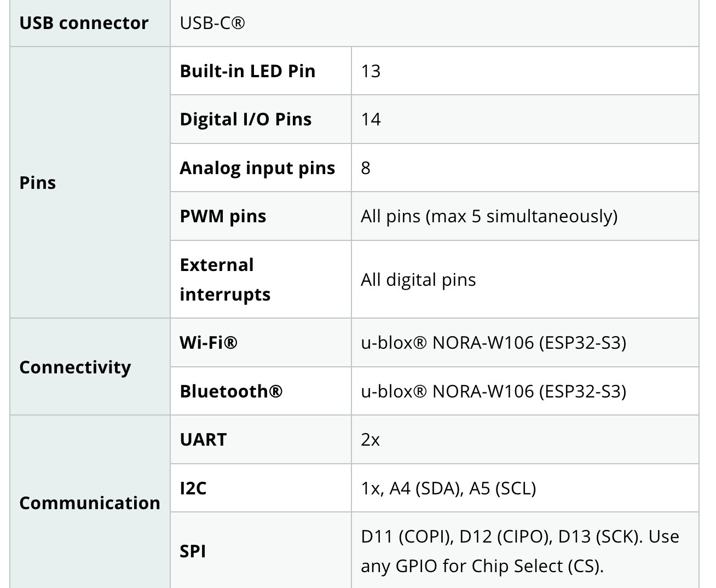Select the External interrupts label
716x588 pixels.
(225, 280)
